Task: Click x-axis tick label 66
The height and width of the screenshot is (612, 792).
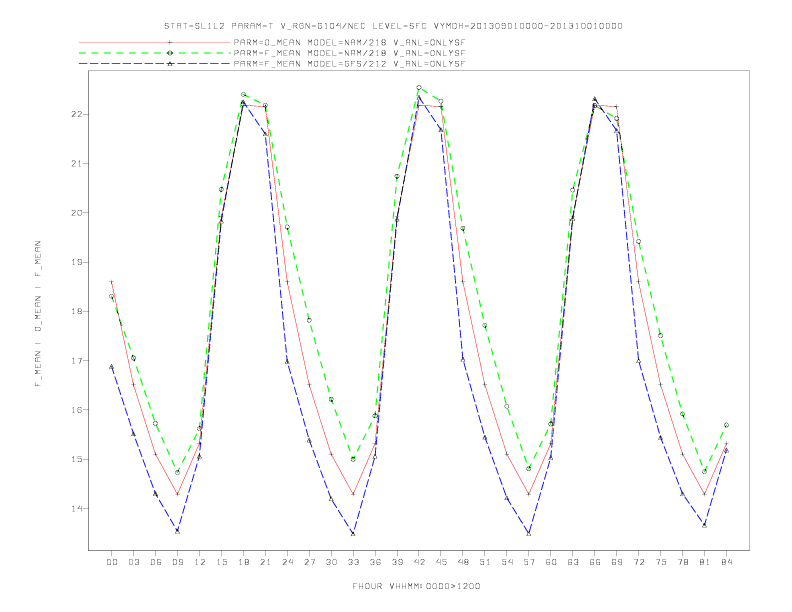Action: (595, 562)
